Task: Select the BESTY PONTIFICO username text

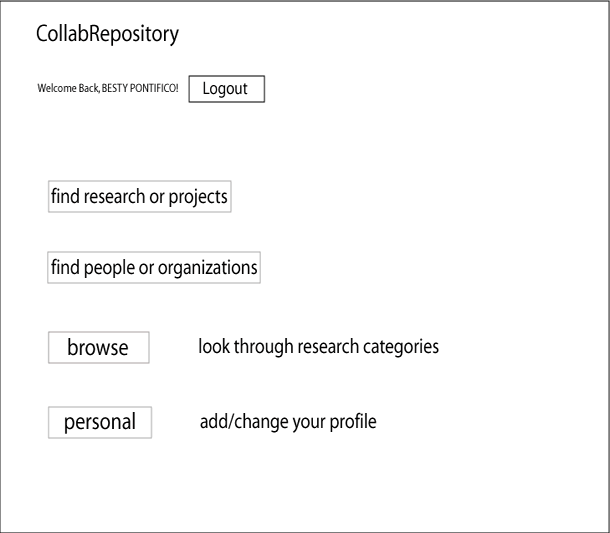Action: tap(140, 88)
